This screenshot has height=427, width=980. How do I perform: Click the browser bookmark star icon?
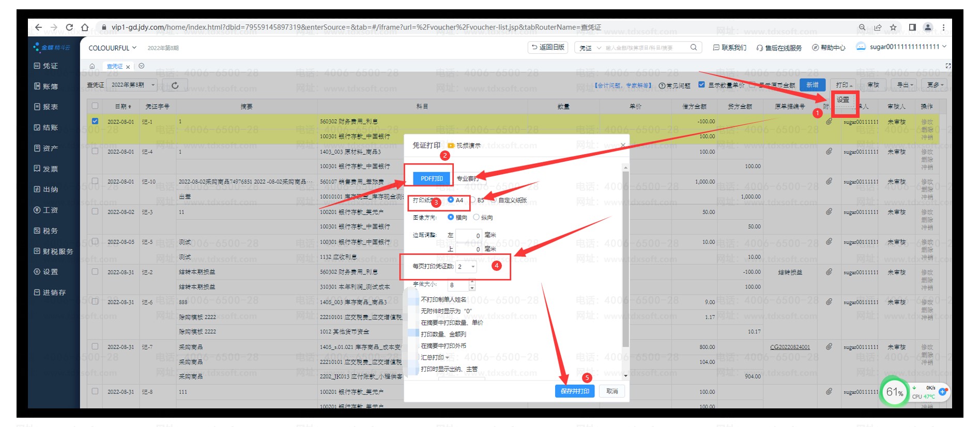(893, 27)
